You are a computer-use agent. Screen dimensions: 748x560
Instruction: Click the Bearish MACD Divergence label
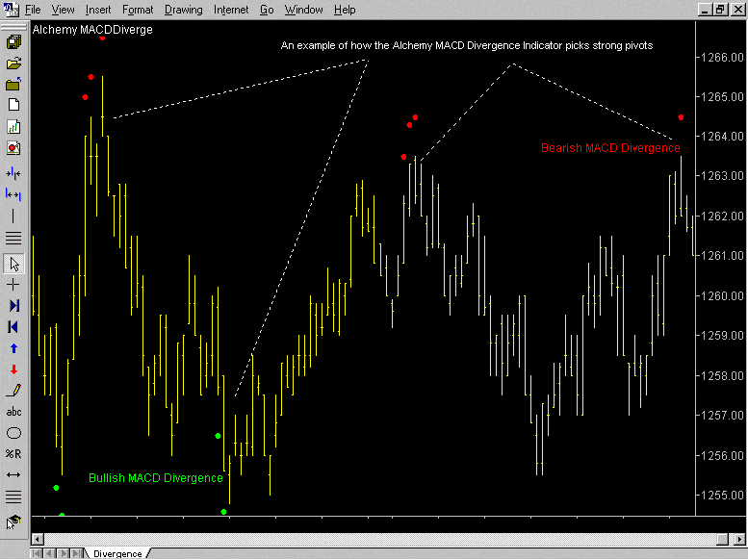point(610,148)
